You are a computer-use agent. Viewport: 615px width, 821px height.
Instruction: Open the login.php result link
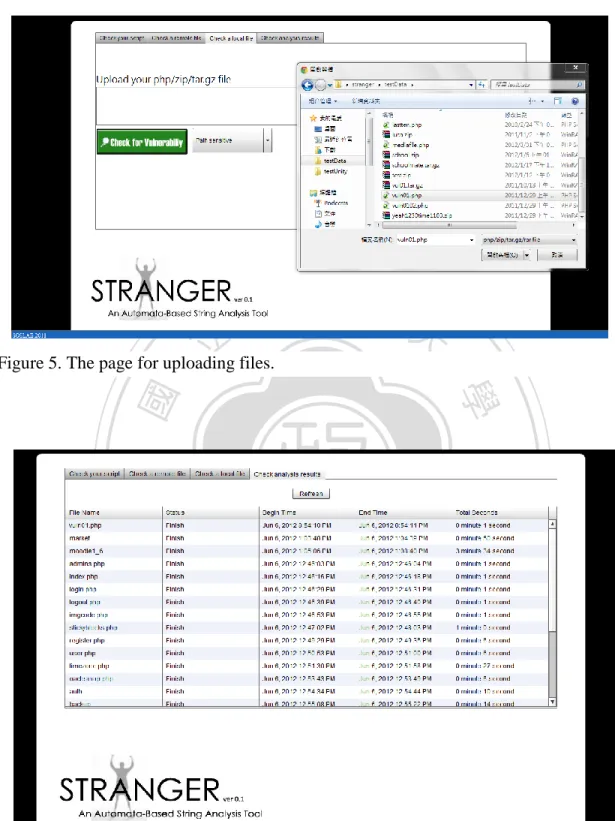coord(83,589)
